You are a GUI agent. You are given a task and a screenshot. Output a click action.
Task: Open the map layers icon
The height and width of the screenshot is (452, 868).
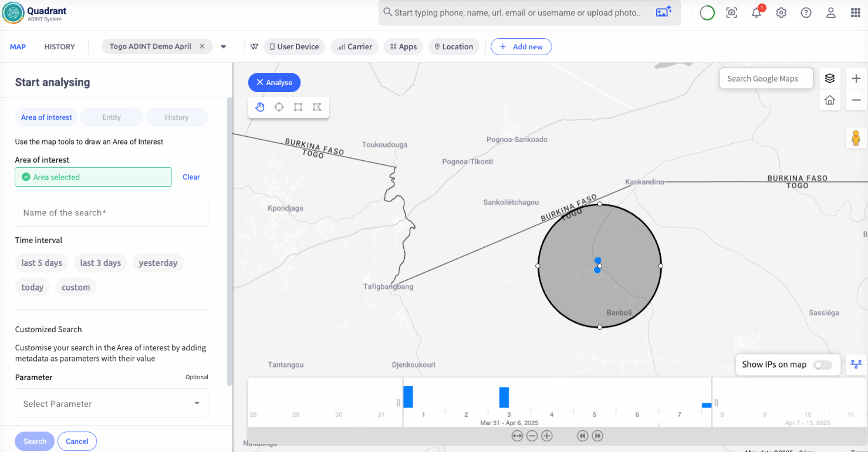(x=829, y=79)
